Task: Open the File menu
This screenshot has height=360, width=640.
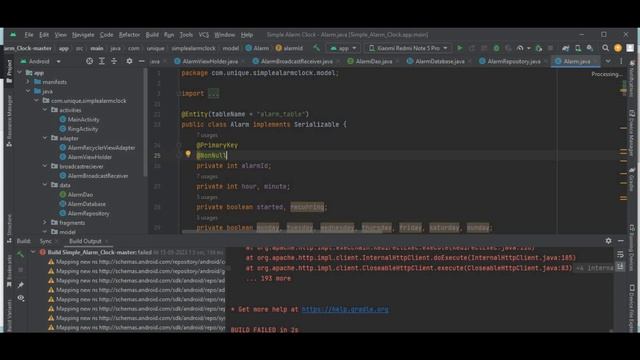Action: tap(29, 35)
